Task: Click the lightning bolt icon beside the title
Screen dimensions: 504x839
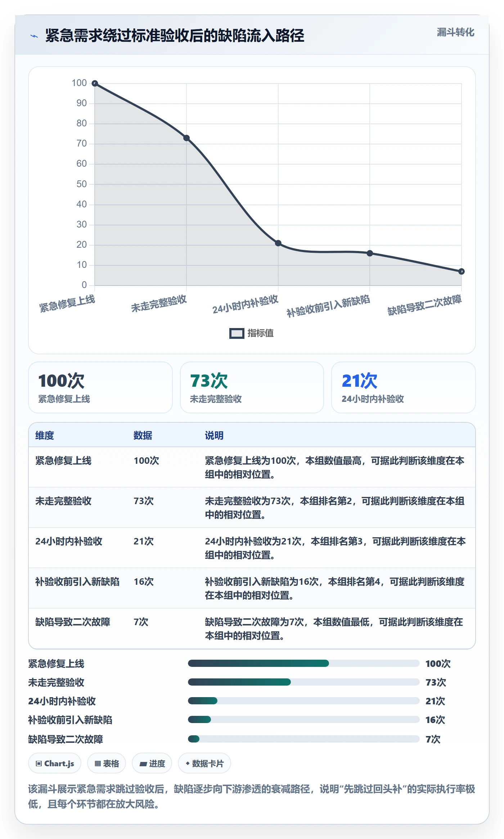Action: [34, 36]
